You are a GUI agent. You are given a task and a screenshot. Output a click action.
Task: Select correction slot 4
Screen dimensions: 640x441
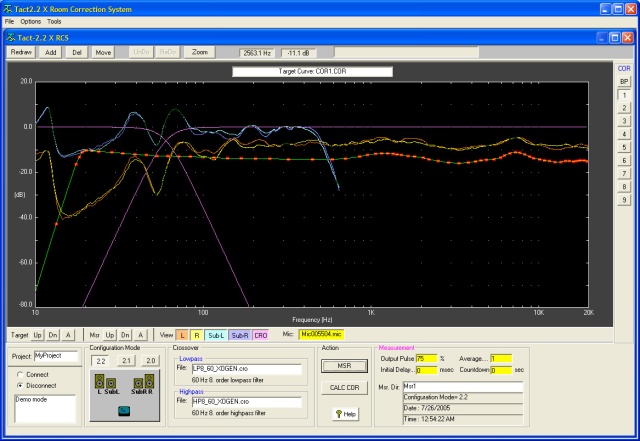tap(624, 134)
